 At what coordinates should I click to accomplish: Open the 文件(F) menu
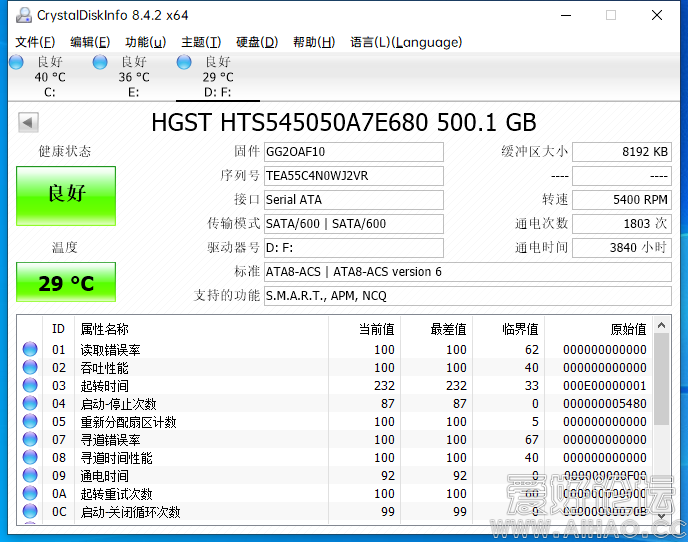(x=35, y=42)
